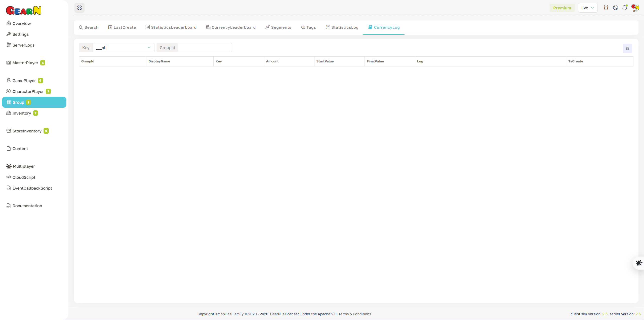Open notifications via the bell icon
This screenshot has height=320, width=644.
tap(625, 8)
